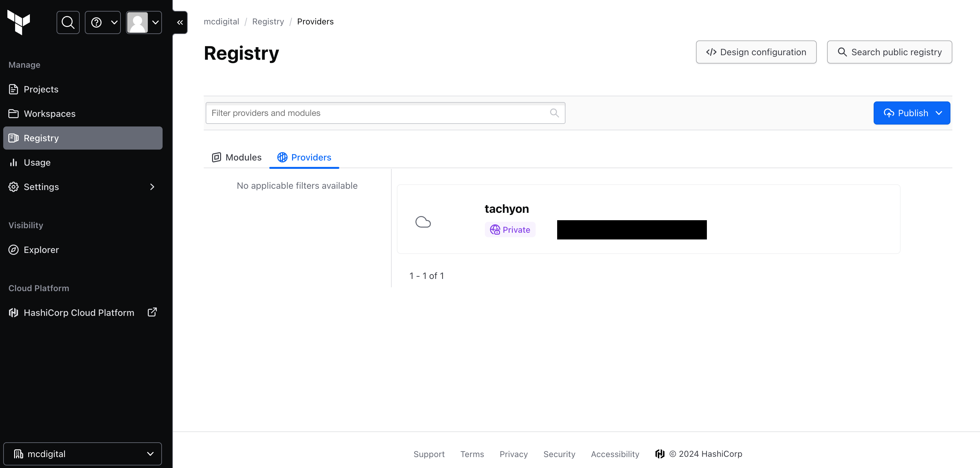Click the Registry icon in sidebar
980x468 pixels.
tap(13, 137)
